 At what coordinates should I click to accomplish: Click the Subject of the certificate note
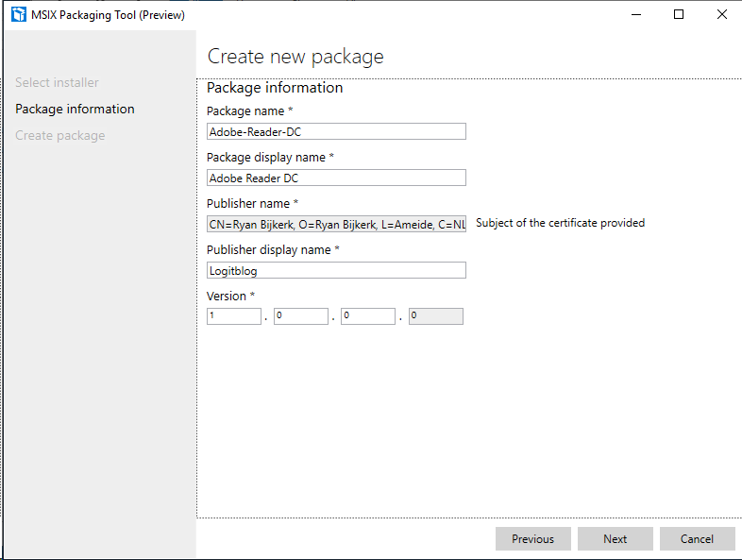coord(561,223)
